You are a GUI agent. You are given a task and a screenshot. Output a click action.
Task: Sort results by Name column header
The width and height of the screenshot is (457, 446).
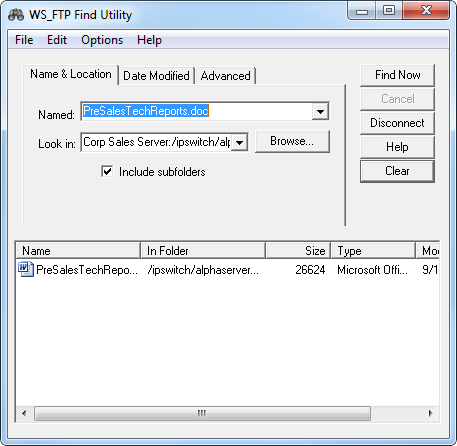tap(78, 251)
